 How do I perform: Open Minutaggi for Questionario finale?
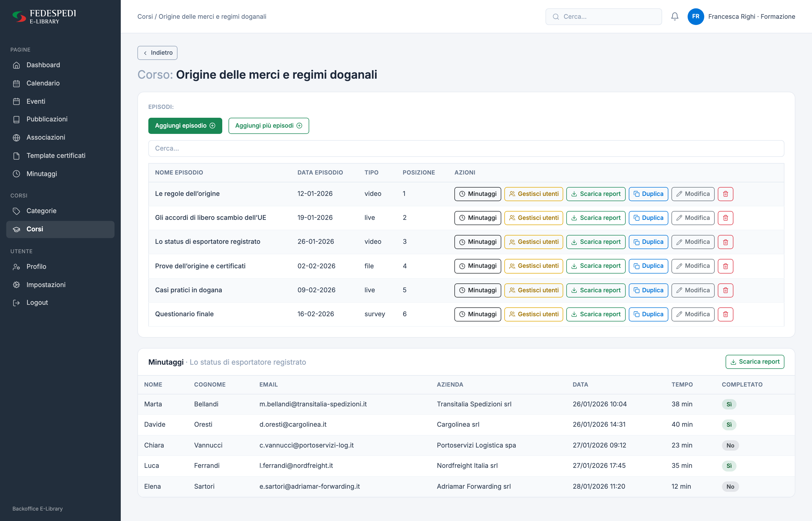(478, 314)
